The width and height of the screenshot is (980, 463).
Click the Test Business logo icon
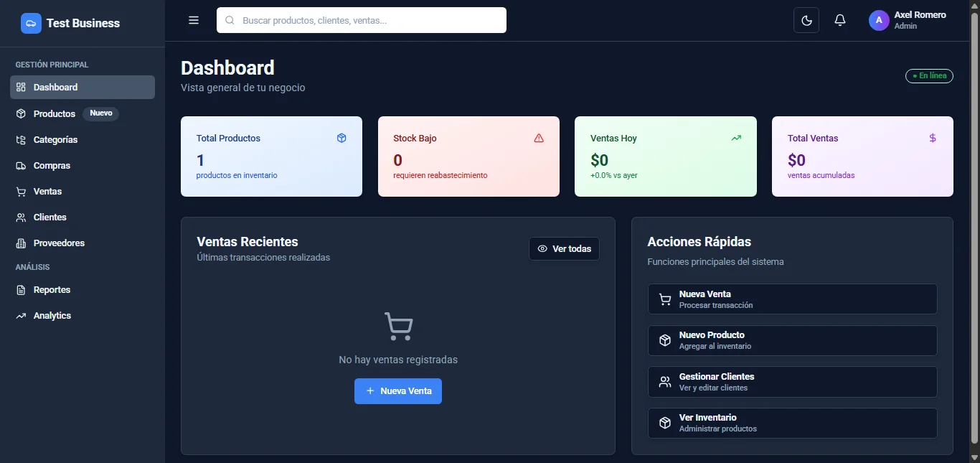(31, 24)
